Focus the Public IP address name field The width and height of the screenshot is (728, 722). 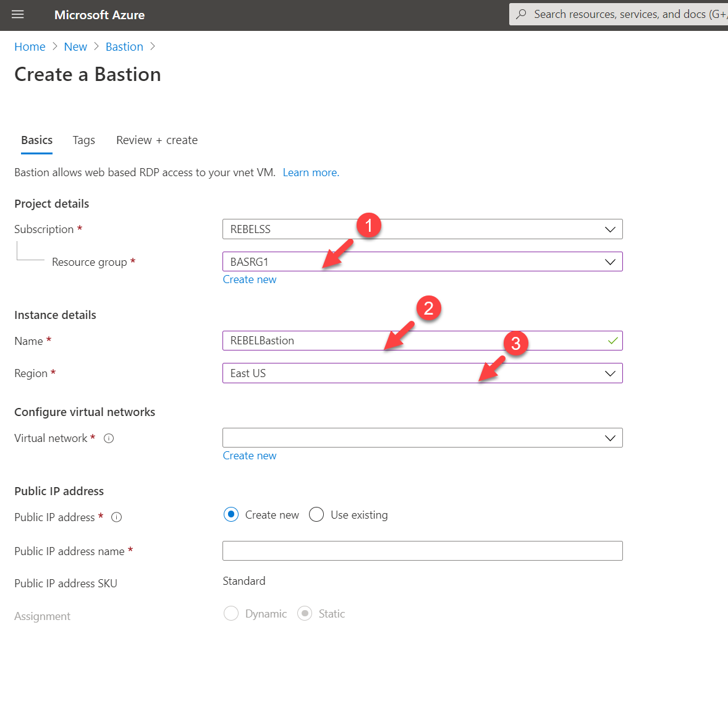coord(423,551)
